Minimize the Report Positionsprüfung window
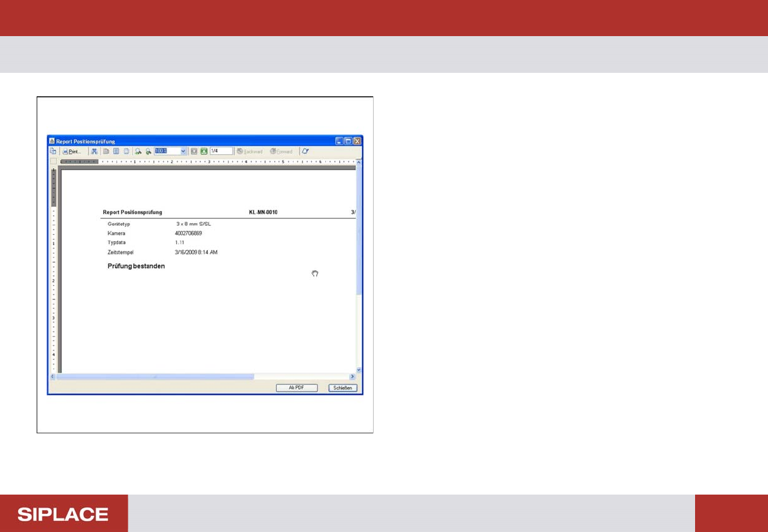 pyautogui.click(x=339, y=141)
